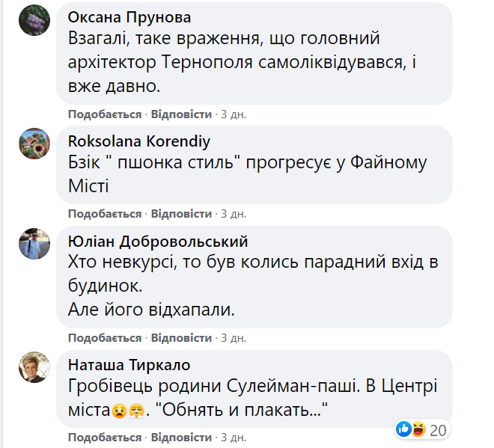Click Наташа Тиркало's profile avatar
The image size is (494, 448).
[x=34, y=367]
